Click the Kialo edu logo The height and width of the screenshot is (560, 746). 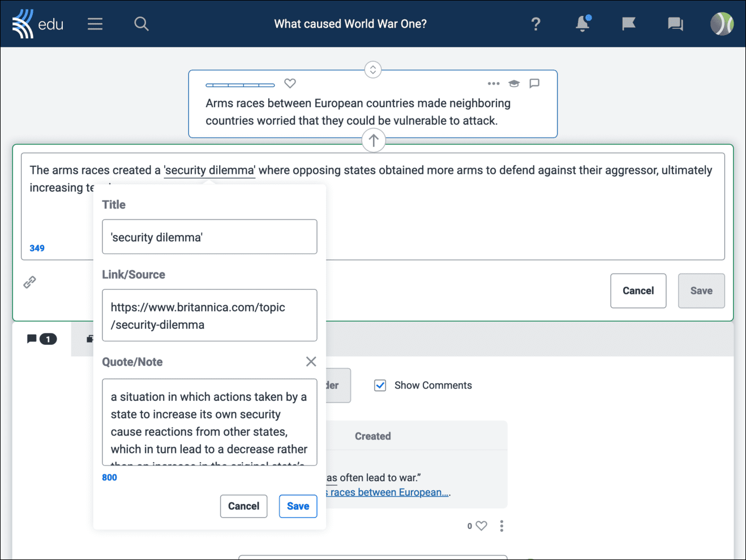[x=37, y=24]
